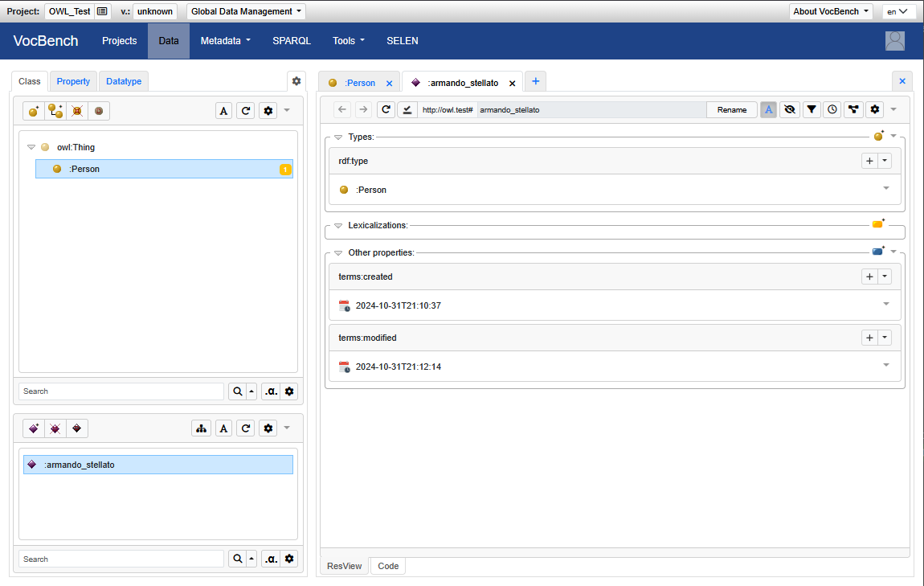Delete the selected class
Image resolution: width=924 pixels, height=586 pixels.
click(x=77, y=111)
